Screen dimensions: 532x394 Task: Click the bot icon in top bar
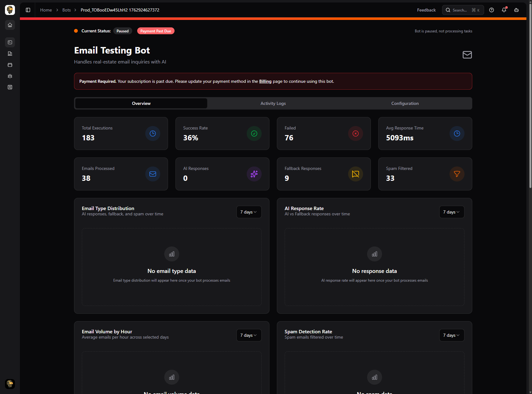coord(516,10)
